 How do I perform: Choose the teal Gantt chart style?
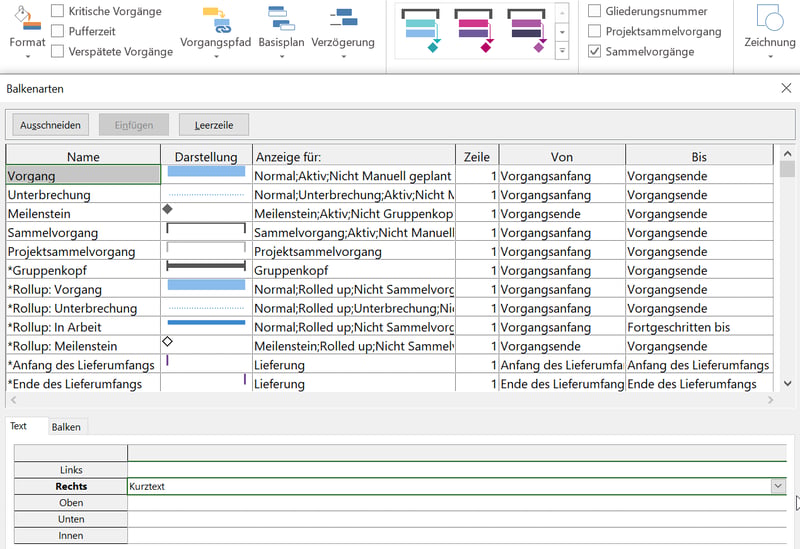(x=420, y=31)
